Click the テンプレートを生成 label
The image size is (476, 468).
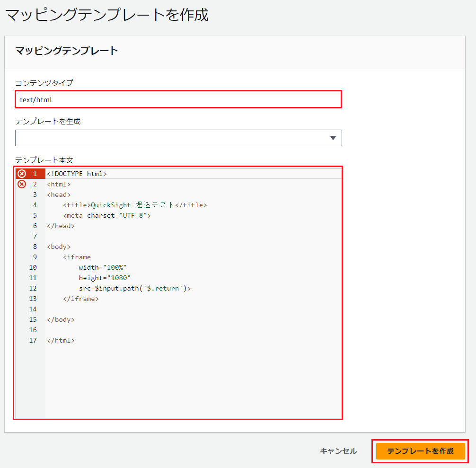coord(48,122)
